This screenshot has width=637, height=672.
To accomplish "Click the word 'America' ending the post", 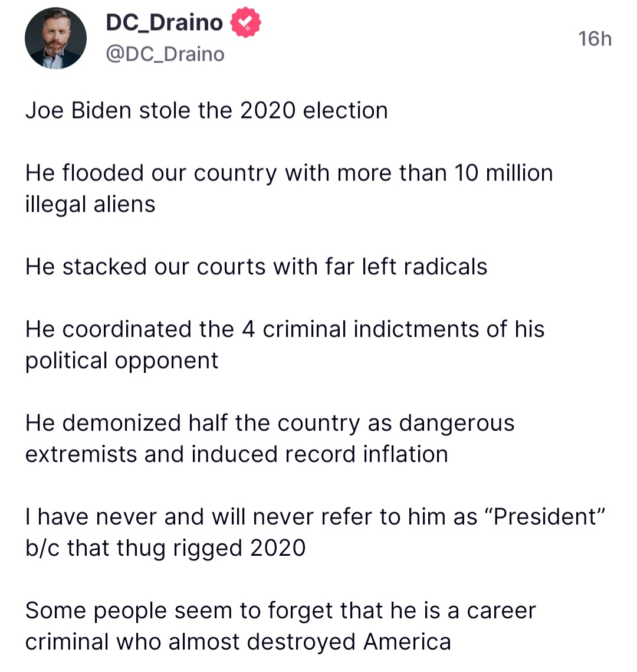I will [408, 642].
